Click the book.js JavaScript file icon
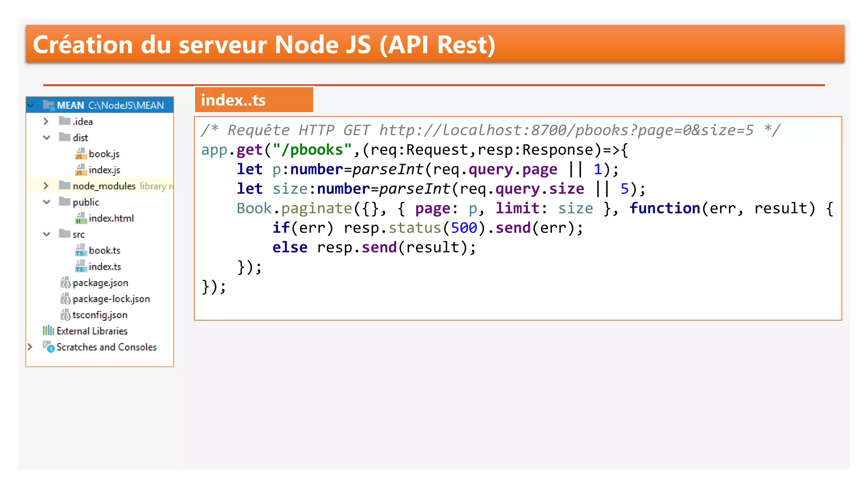 81,154
